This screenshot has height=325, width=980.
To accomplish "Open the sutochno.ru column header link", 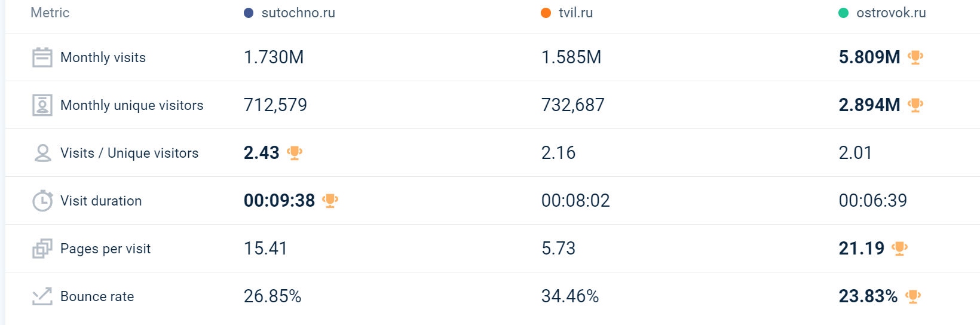I will 298,13.
